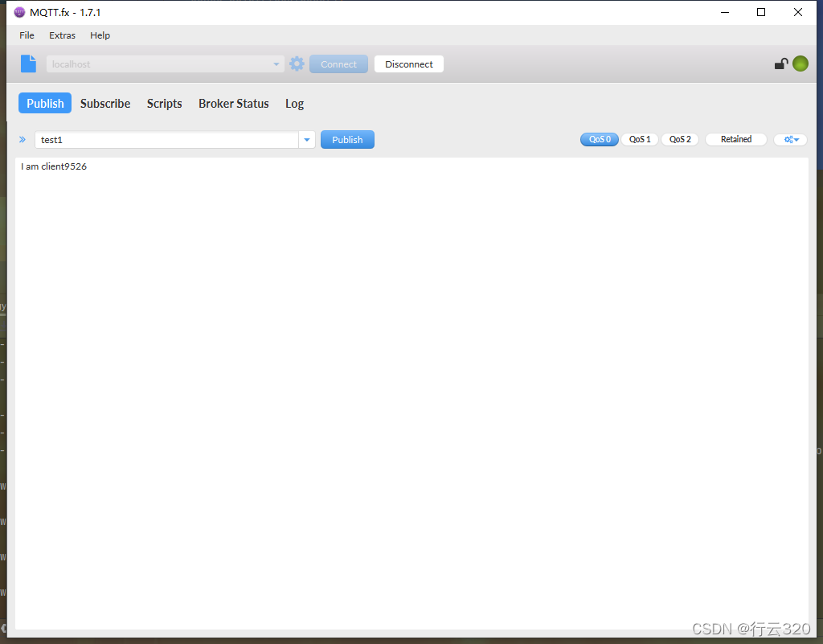This screenshot has width=823, height=644.
Task: Expand the double-chevron publish options arrow
Action: coord(22,140)
